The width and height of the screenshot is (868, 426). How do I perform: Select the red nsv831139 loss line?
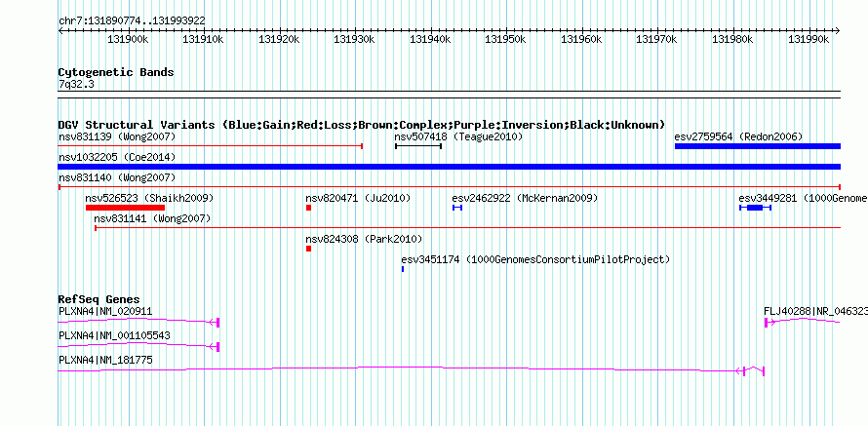[x=211, y=146]
